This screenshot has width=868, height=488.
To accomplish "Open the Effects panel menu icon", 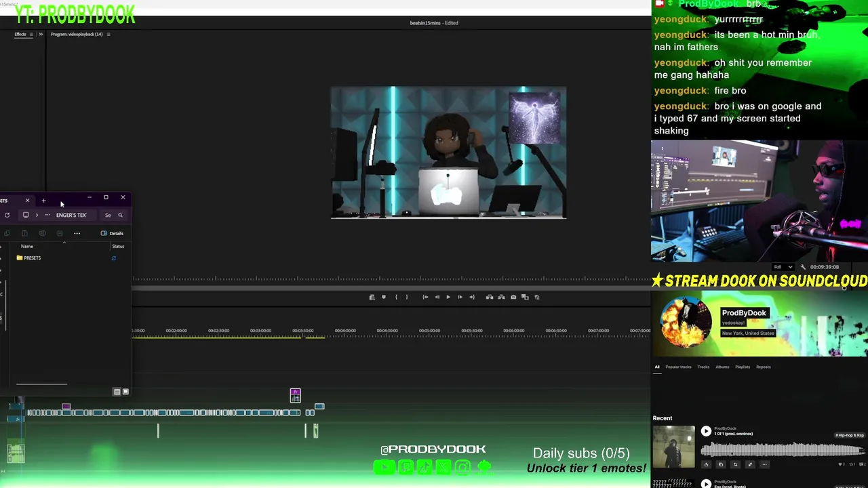I will click(x=31, y=34).
